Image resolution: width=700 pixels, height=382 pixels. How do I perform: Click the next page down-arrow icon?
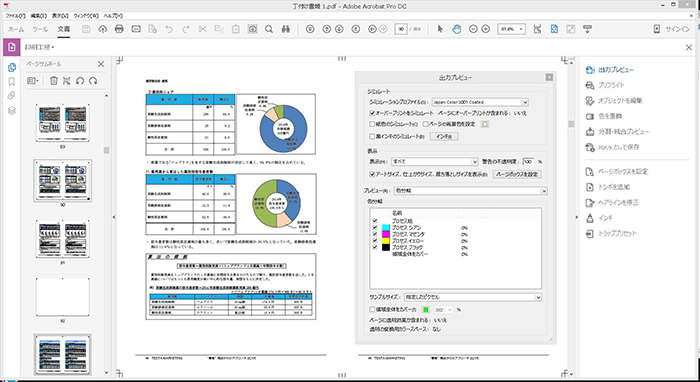coord(339,29)
